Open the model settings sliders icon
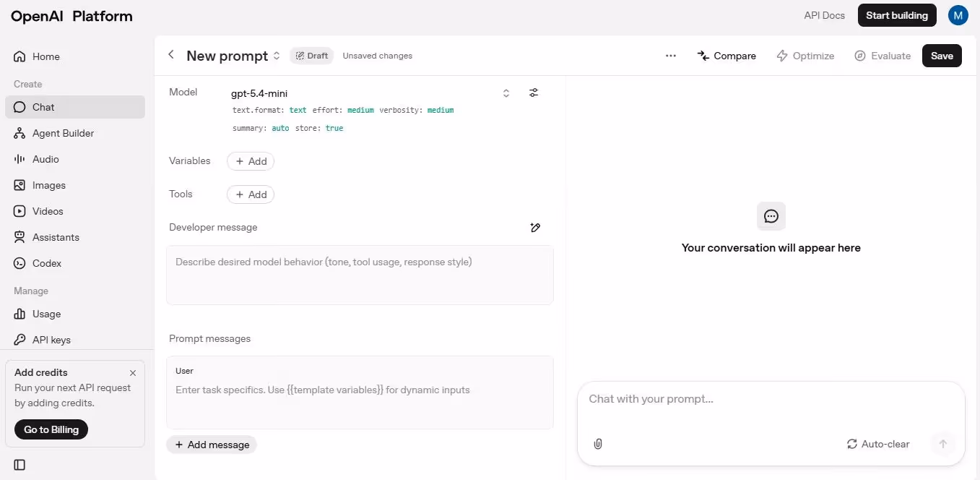 [534, 93]
